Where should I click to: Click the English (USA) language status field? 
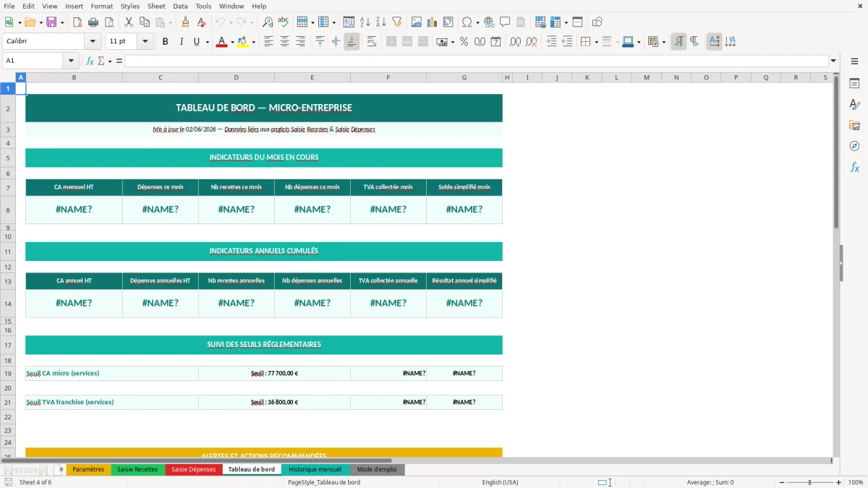point(500,482)
